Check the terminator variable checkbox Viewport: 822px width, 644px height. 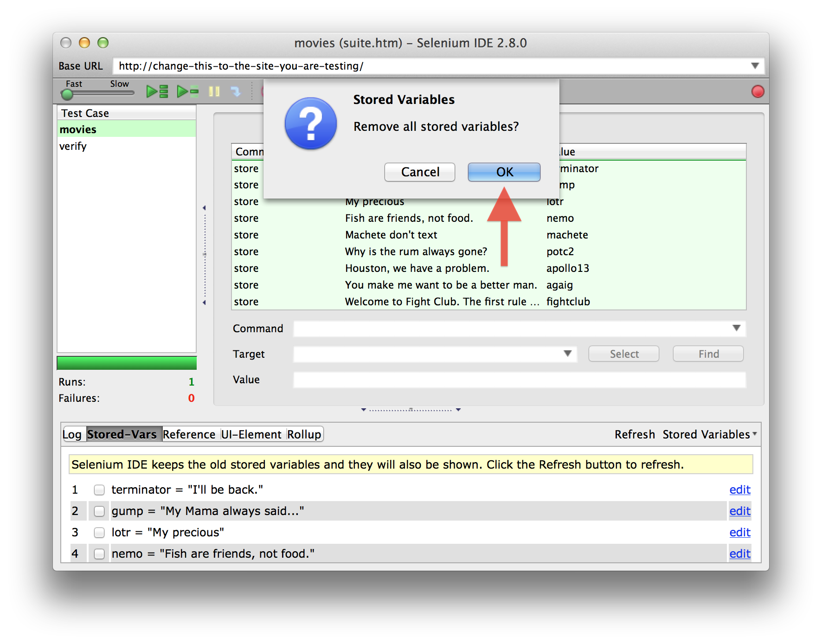[99, 490]
